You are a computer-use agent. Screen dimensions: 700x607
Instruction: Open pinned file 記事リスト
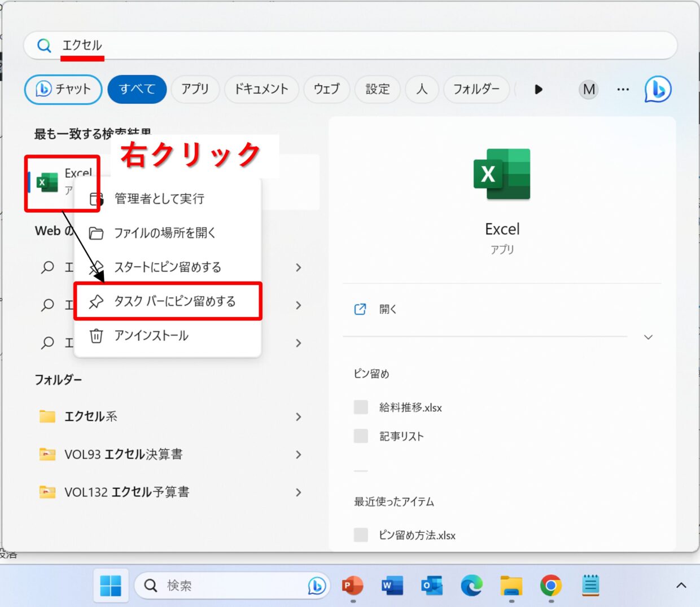tap(401, 436)
